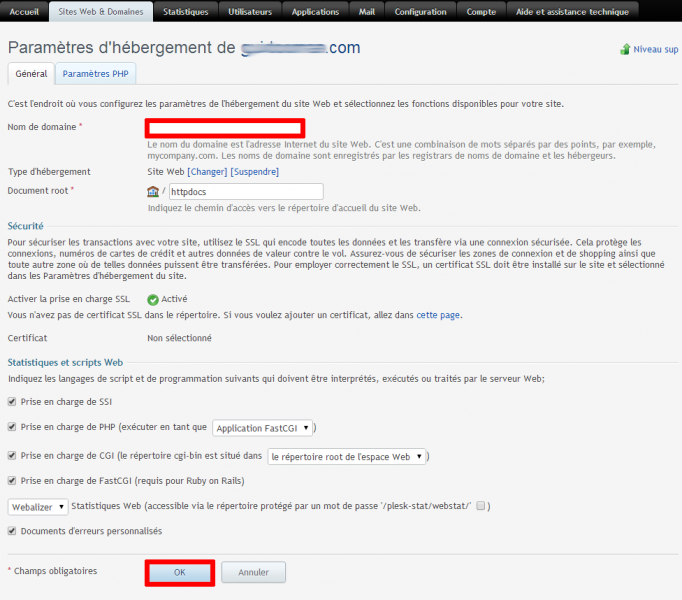
Task: Click the home icon beside Document root
Action: pos(152,191)
